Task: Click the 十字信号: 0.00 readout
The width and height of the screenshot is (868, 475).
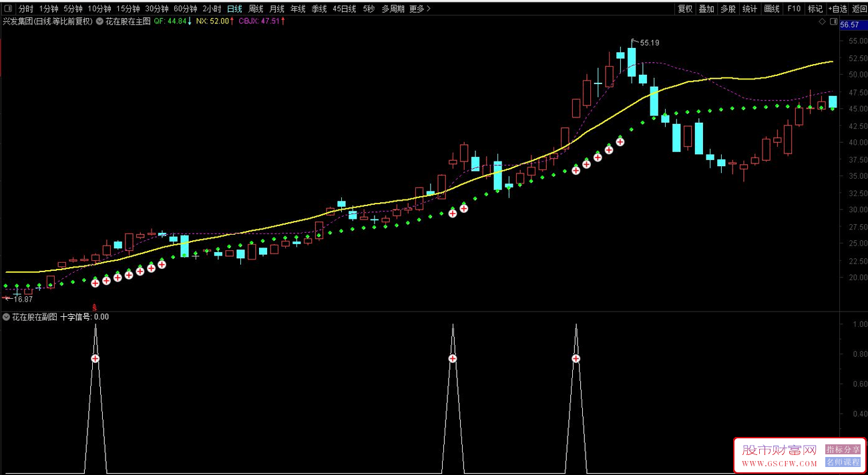Action: point(84,317)
